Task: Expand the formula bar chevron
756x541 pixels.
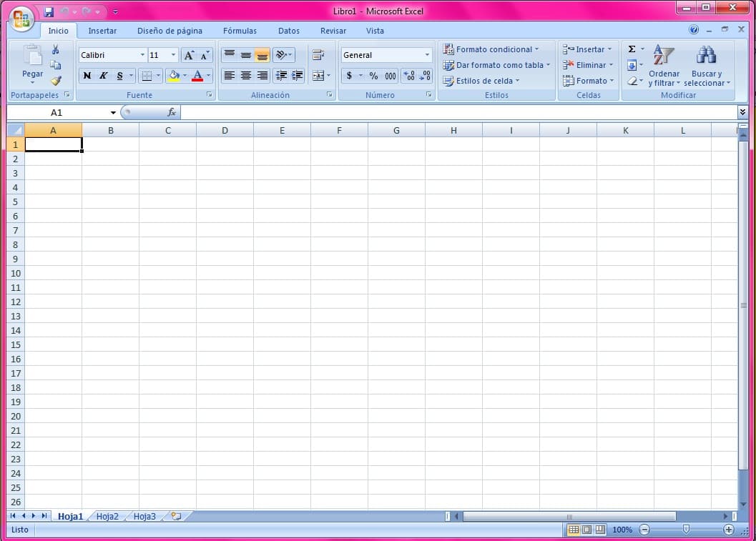Action: (742, 112)
